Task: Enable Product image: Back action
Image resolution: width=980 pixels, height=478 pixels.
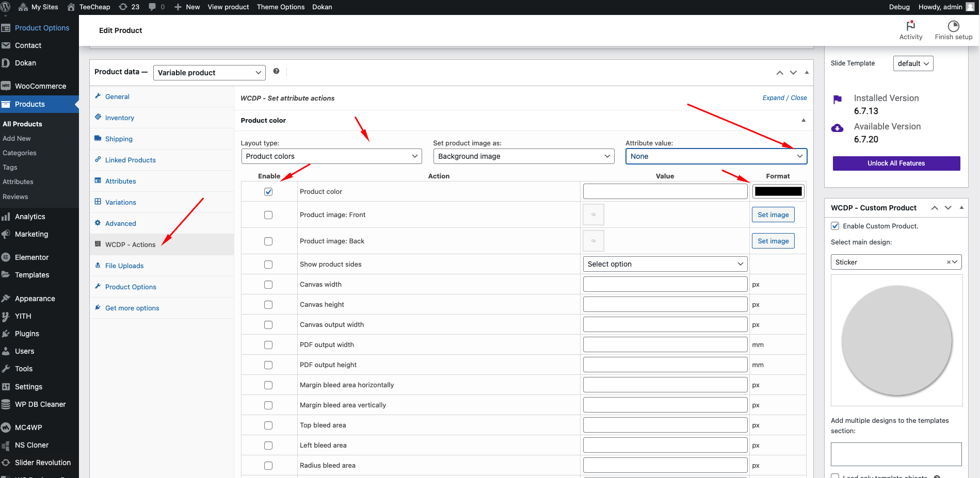Action: tap(268, 241)
